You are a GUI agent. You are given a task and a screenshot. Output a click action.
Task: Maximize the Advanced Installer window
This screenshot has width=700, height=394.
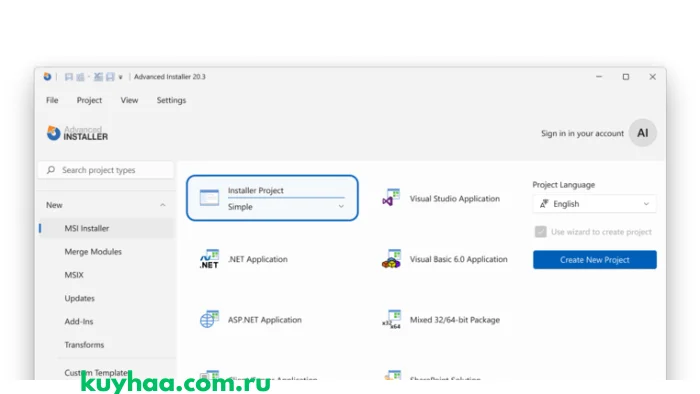click(x=625, y=77)
